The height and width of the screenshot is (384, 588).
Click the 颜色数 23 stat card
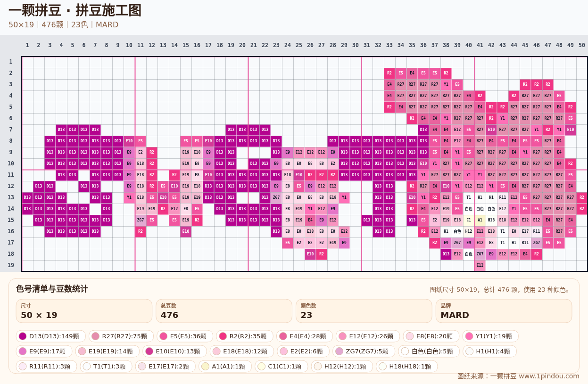pos(364,311)
